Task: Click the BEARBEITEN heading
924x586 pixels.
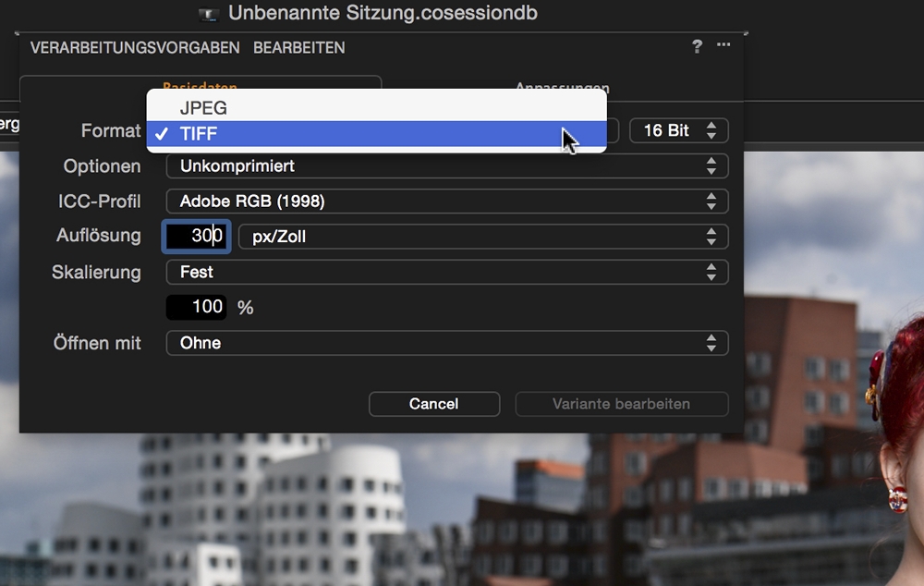Action: (299, 48)
